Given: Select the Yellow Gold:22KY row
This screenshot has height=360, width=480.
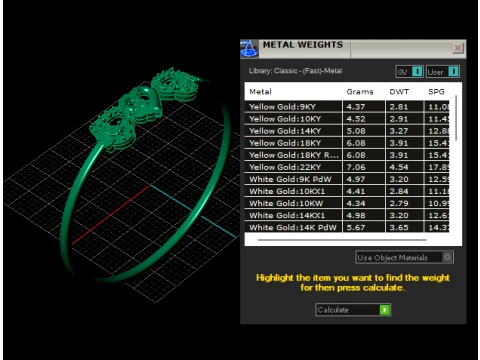Looking at the screenshot, I should pos(347,167).
